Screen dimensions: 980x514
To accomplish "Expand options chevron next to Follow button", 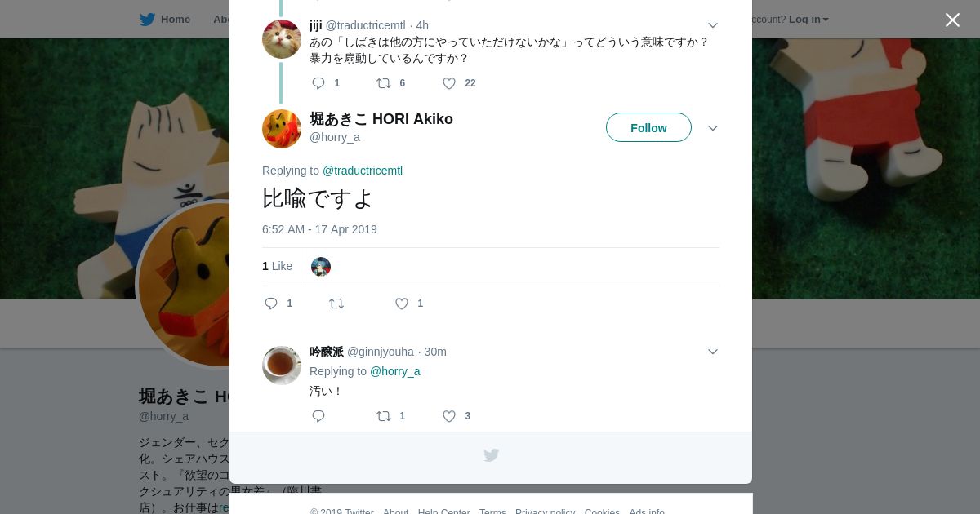I will 713,129.
